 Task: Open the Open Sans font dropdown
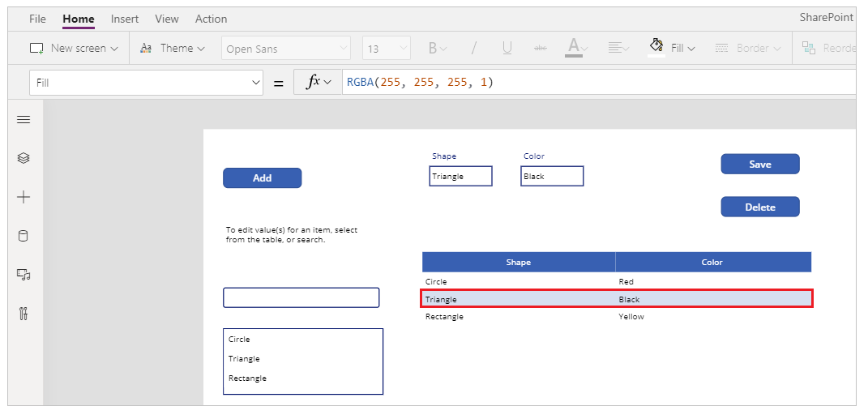(285, 49)
